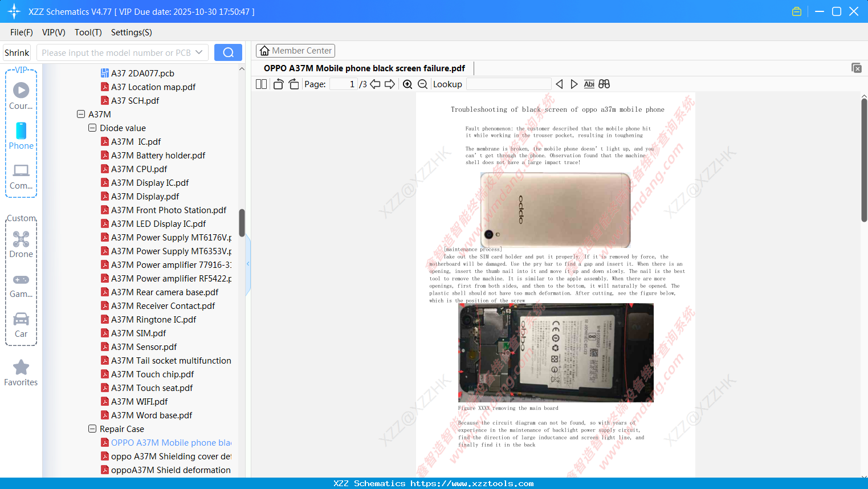868x489 pixels.
Task: Click the detach window icon at top right
Action: [856, 68]
